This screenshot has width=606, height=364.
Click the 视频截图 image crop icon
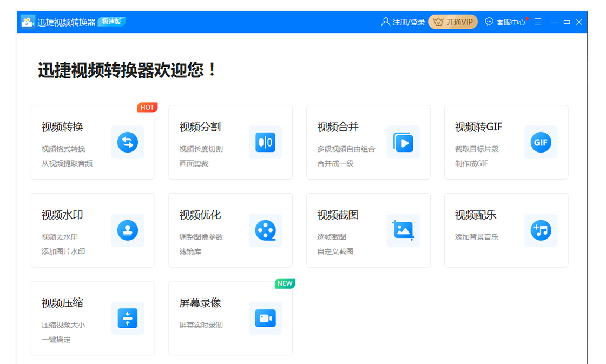[403, 230]
